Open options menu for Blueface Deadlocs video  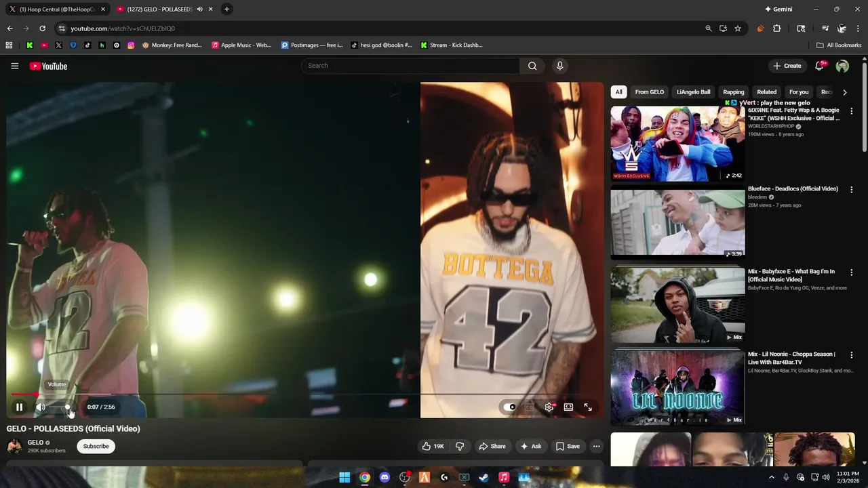[852, 190]
